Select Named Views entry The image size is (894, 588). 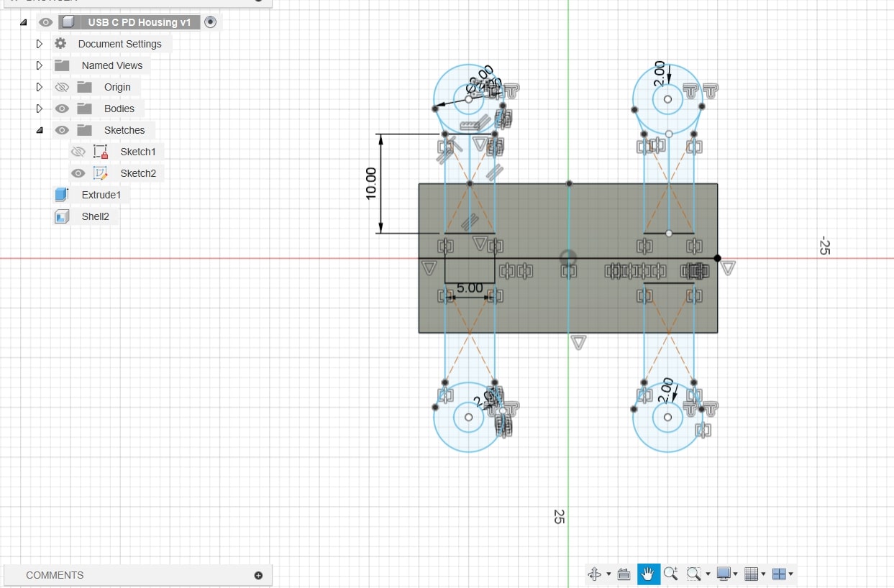(111, 65)
